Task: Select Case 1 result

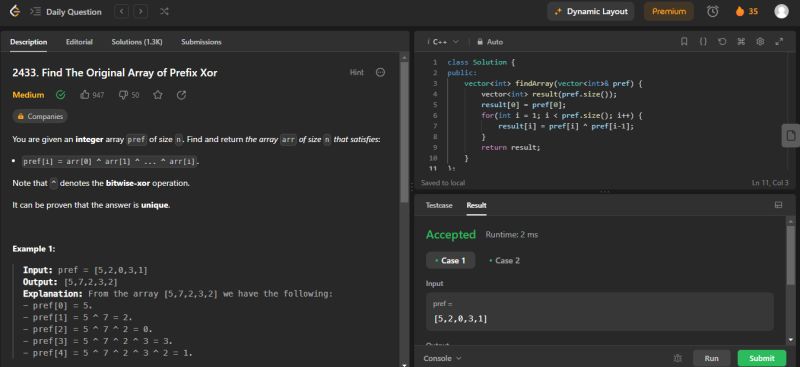Action: [451, 260]
